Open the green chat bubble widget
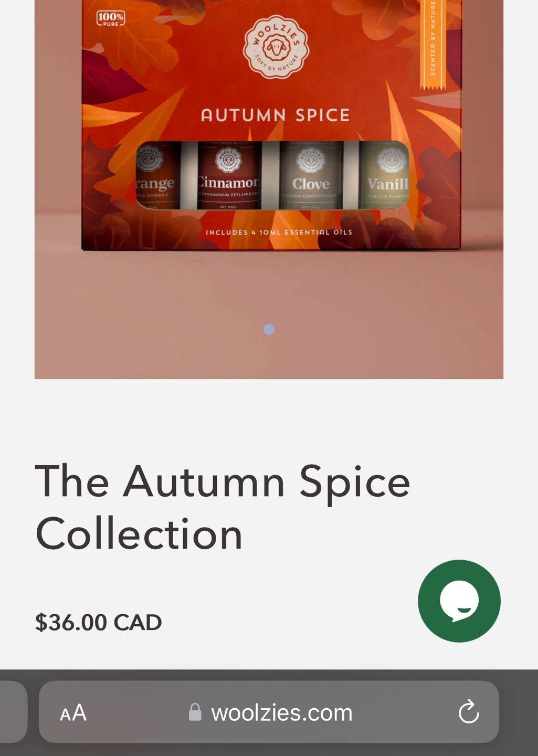The width and height of the screenshot is (538, 756). pos(459,601)
